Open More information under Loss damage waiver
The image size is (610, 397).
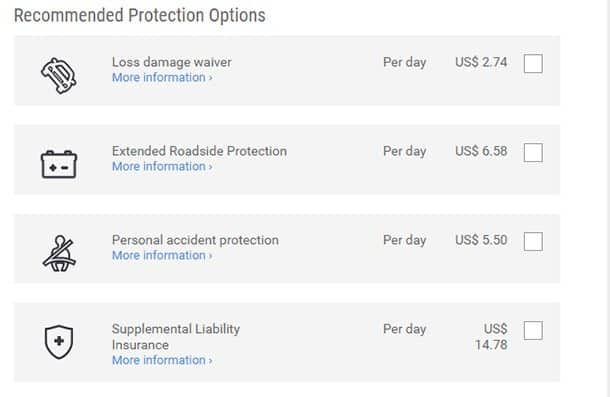click(x=162, y=77)
